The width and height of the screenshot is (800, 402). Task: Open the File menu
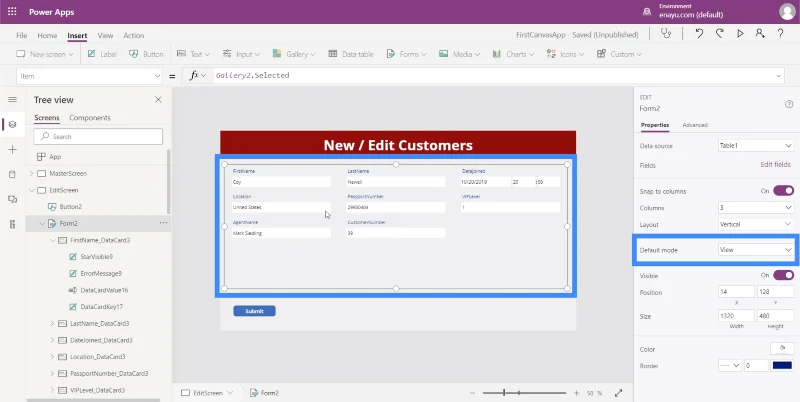pyautogui.click(x=21, y=36)
